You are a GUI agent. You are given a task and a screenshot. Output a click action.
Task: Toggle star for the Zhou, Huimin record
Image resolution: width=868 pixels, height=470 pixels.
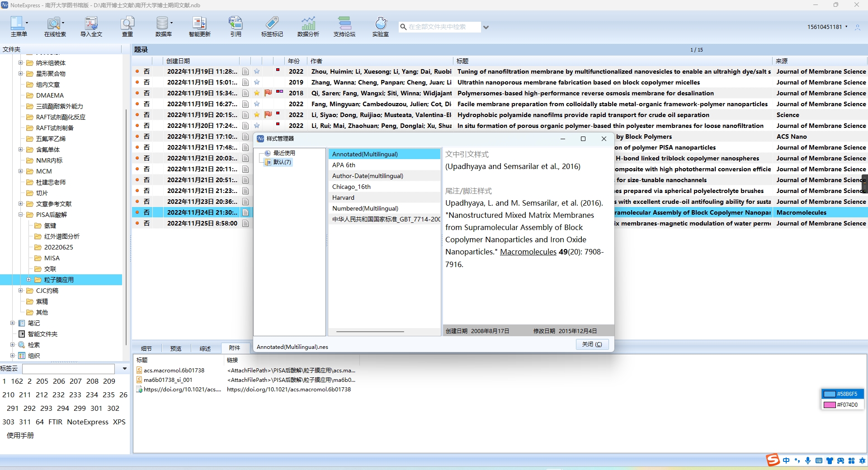[x=257, y=71]
